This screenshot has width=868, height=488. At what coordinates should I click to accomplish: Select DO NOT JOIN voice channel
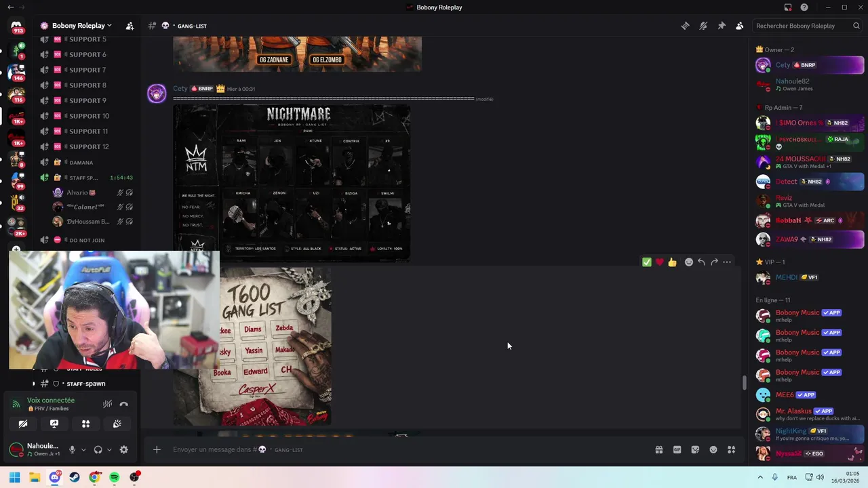[x=87, y=240]
